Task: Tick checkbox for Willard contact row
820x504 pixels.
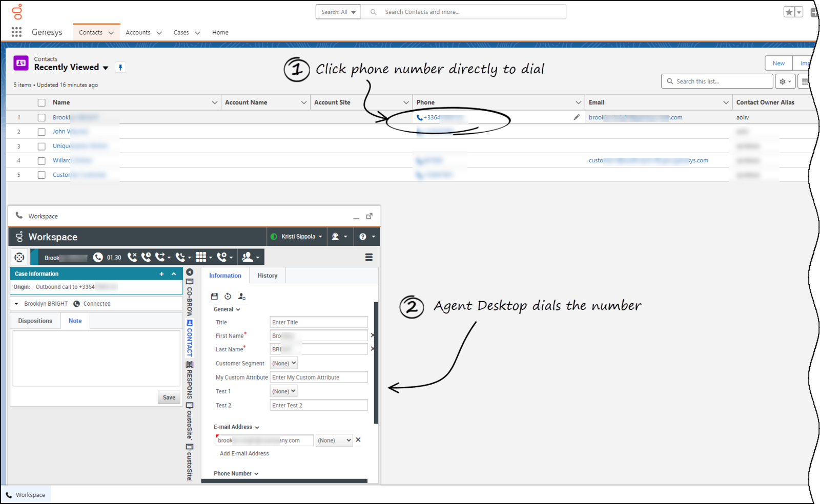Action: pyautogui.click(x=42, y=160)
